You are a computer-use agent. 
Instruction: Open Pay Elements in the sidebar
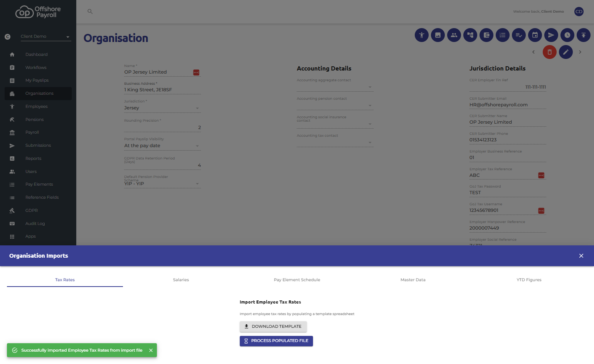(38, 185)
